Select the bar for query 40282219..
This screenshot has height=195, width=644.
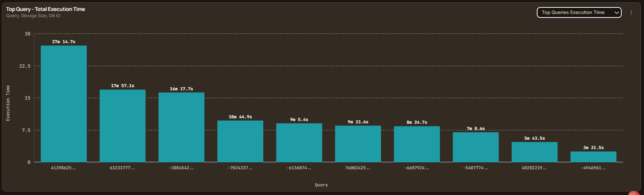click(535, 152)
